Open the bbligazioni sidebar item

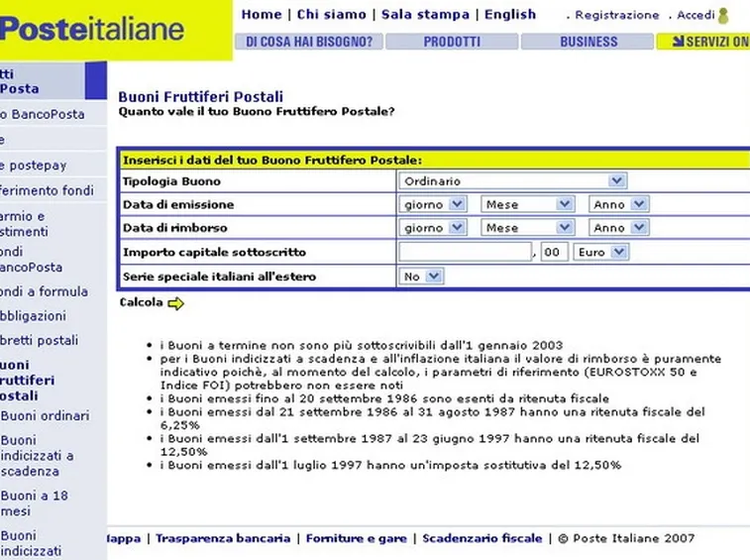coord(33,316)
